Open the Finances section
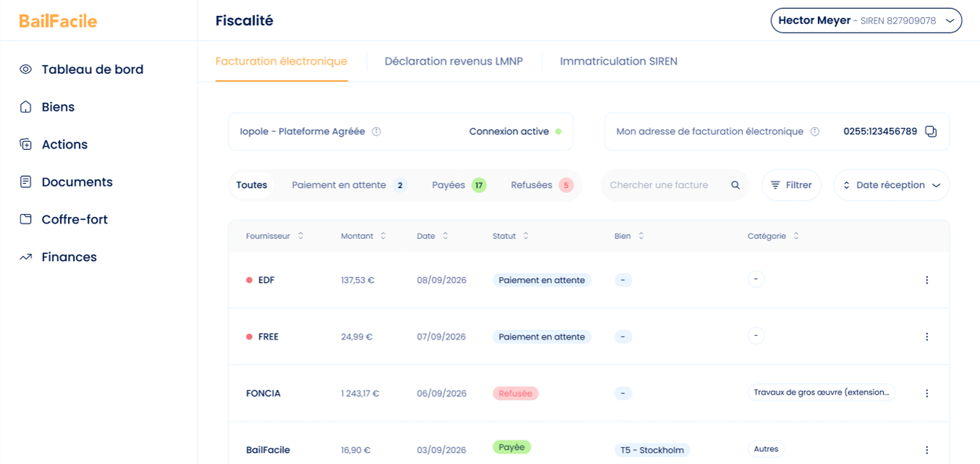This screenshot has height=464, width=980. point(58,257)
